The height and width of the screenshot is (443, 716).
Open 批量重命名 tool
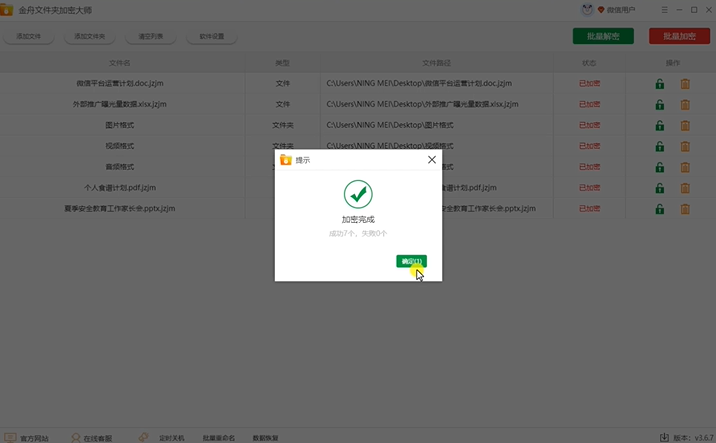219,438
